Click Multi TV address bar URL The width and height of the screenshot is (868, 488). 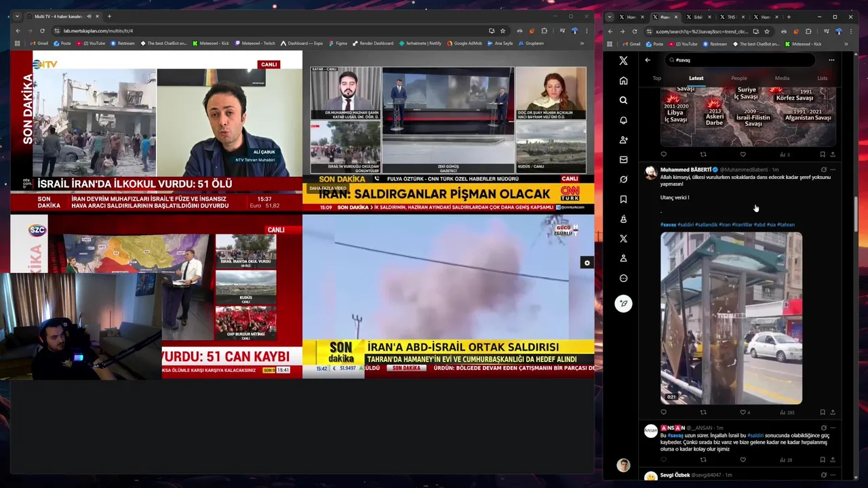[x=98, y=30]
